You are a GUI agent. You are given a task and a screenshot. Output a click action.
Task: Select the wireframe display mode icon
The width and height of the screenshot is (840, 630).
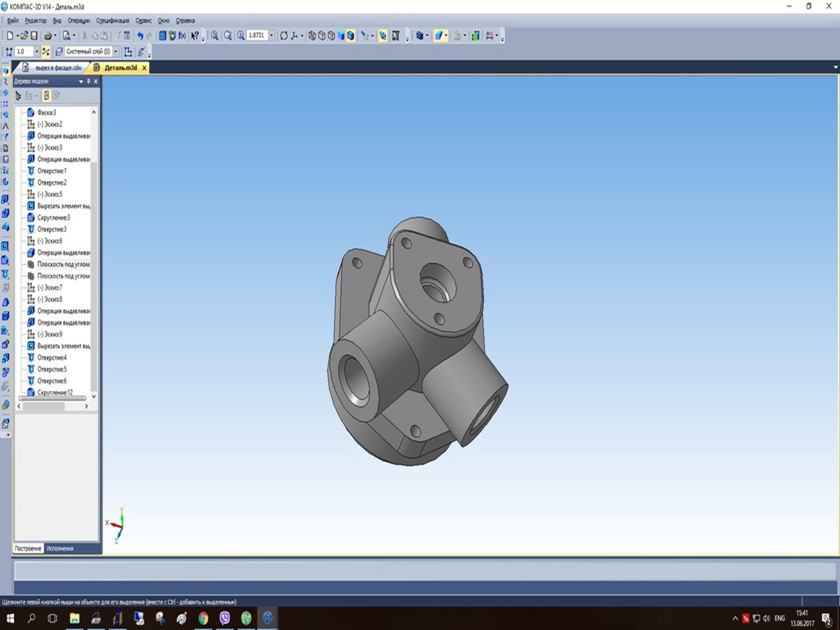pos(312,36)
